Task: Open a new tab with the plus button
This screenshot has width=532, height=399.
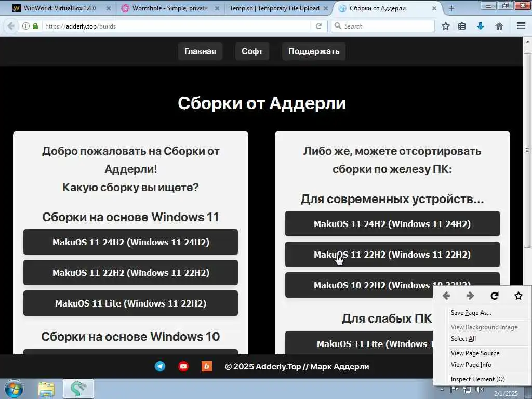Action: (x=451, y=8)
